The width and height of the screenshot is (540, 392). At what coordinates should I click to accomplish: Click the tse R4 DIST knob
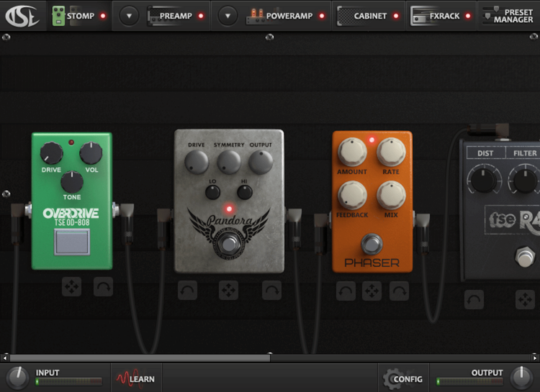tap(485, 180)
